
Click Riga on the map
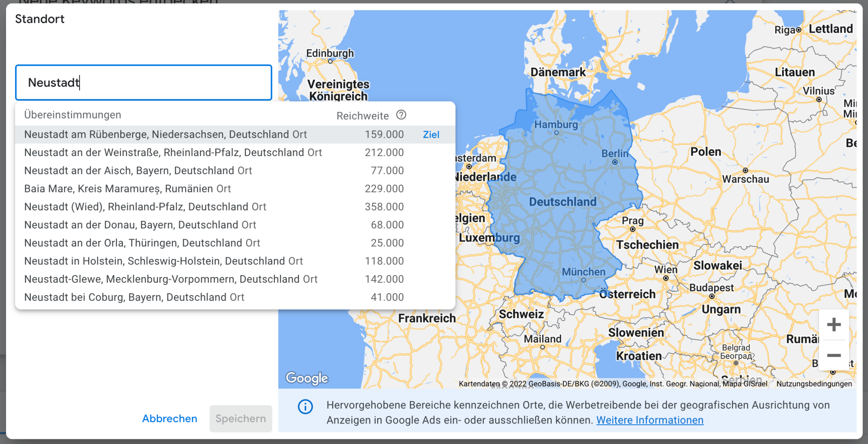pyautogui.click(x=785, y=30)
